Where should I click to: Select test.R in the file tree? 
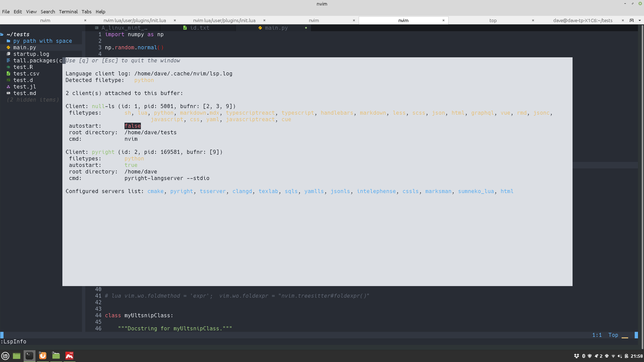[23, 67]
